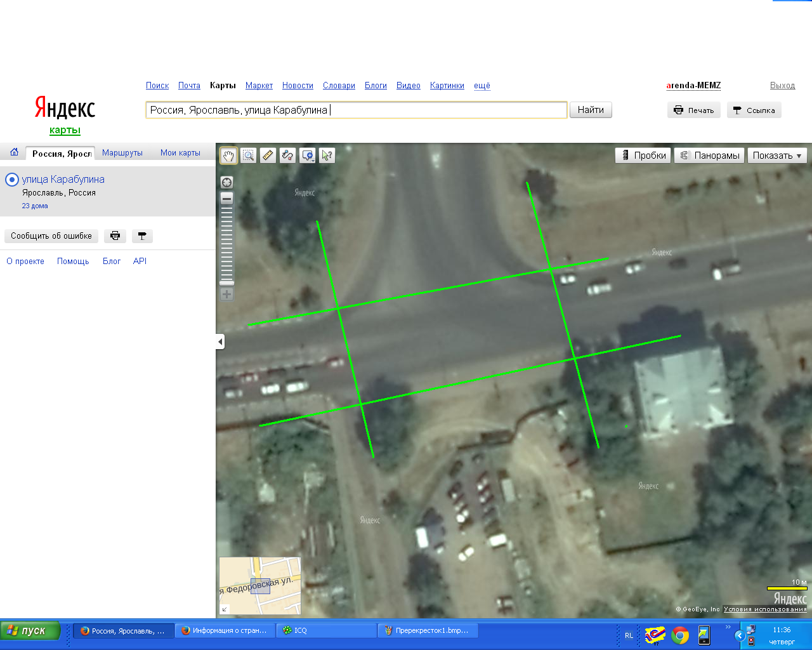Select the улица Карабулина result radio marker

[11, 180]
